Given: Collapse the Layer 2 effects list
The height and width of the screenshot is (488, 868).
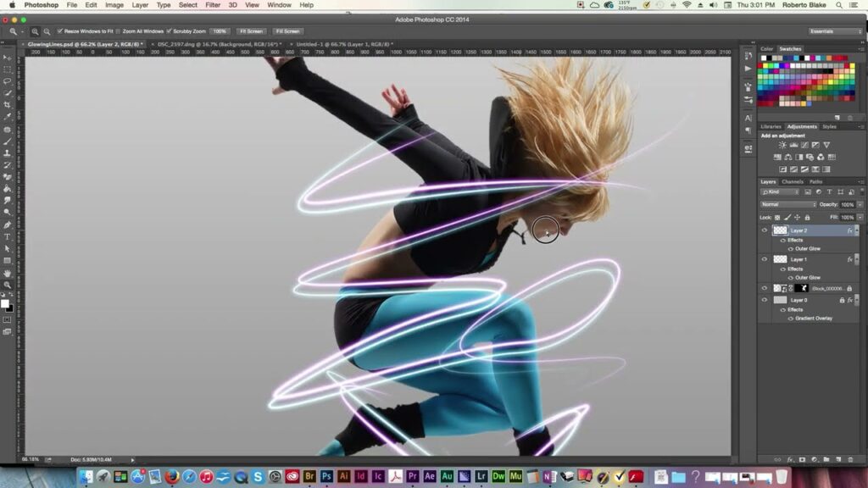Looking at the screenshot, I should tap(856, 230).
